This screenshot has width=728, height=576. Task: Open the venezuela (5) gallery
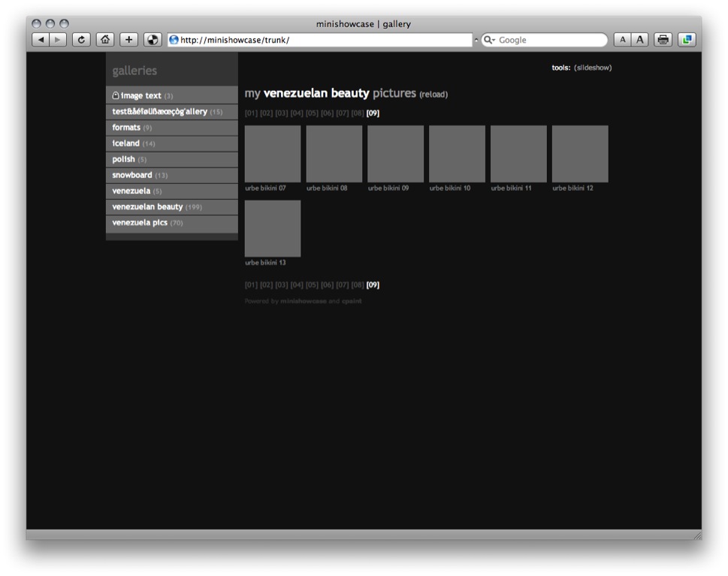172,191
